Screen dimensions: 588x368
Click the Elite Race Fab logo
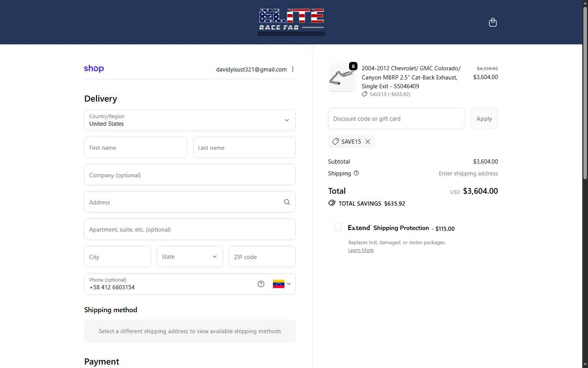pyautogui.click(x=291, y=22)
